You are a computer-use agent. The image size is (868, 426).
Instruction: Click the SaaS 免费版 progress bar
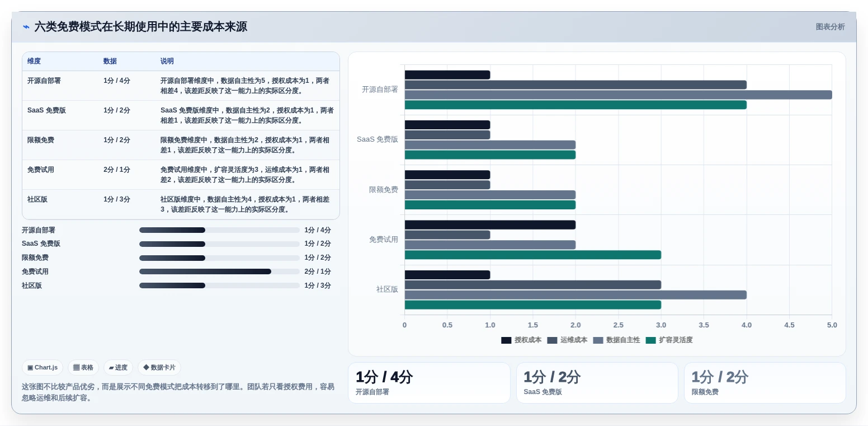click(x=219, y=244)
